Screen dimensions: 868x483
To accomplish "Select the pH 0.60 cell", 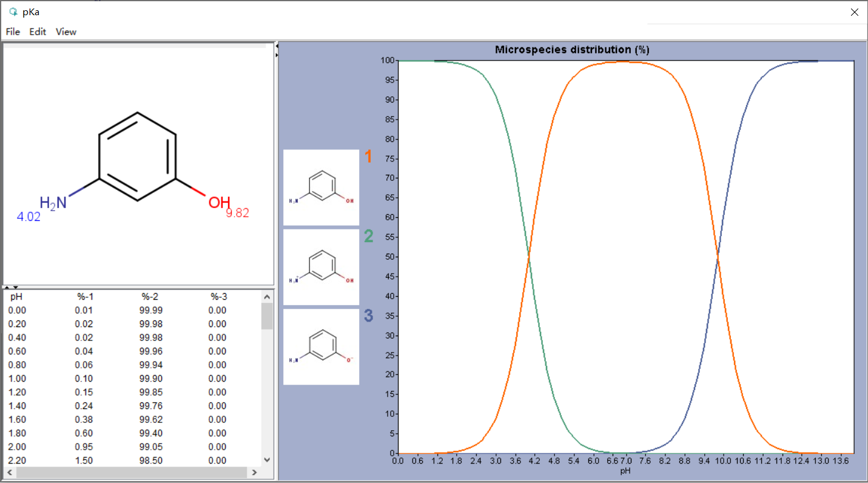I will coord(16,351).
